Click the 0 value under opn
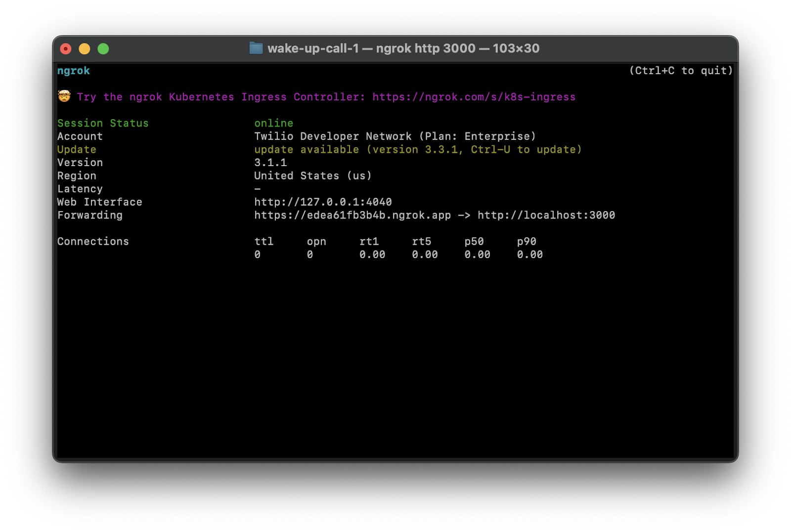 [310, 255]
